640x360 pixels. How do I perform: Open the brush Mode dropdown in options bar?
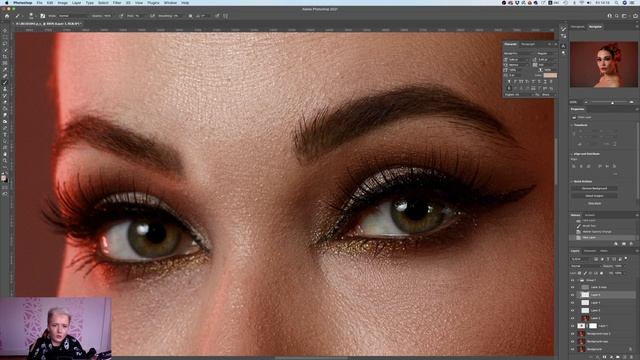tap(73, 16)
